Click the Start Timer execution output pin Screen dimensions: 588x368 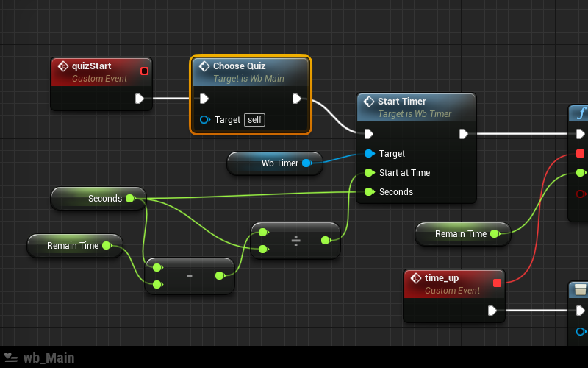(x=464, y=134)
